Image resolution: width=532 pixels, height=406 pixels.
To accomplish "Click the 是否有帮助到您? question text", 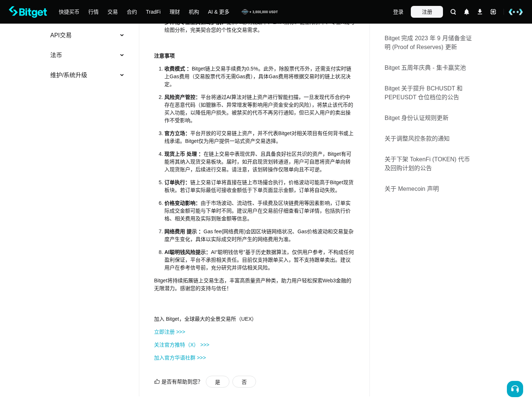I will (x=181, y=382).
